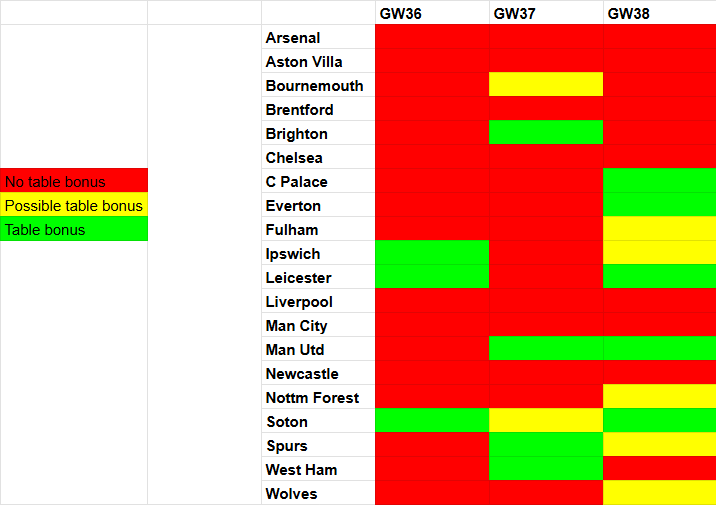The height and width of the screenshot is (505, 716).
Task: Select the GW36 column header cell
Action: 432,13
